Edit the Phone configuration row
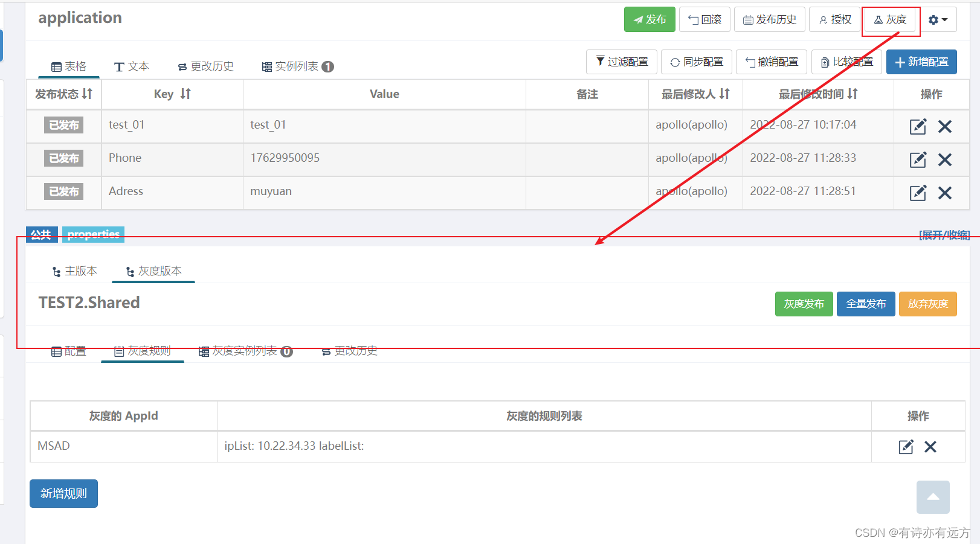Screen dimensions: 980x544 pyautogui.click(x=918, y=159)
